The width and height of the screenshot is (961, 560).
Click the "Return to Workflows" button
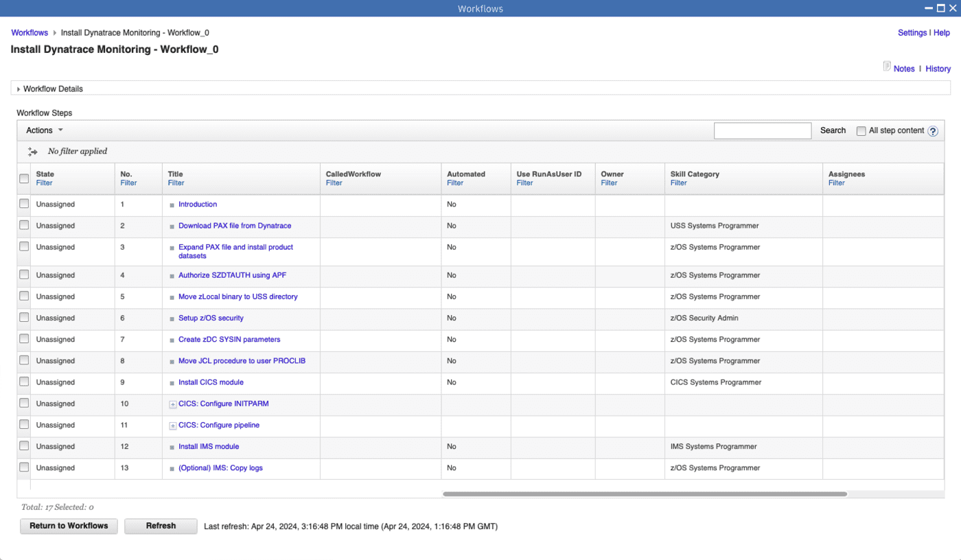pyautogui.click(x=69, y=526)
